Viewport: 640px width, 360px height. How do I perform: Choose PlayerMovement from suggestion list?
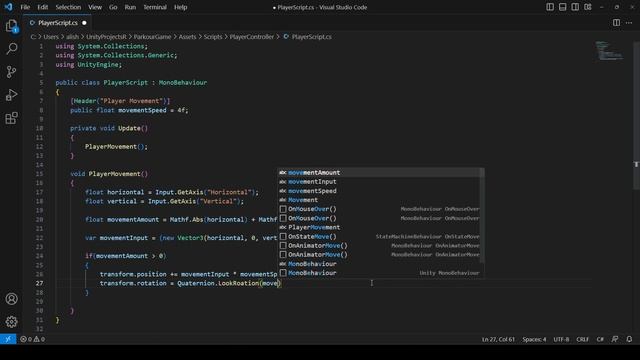tap(380, 227)
